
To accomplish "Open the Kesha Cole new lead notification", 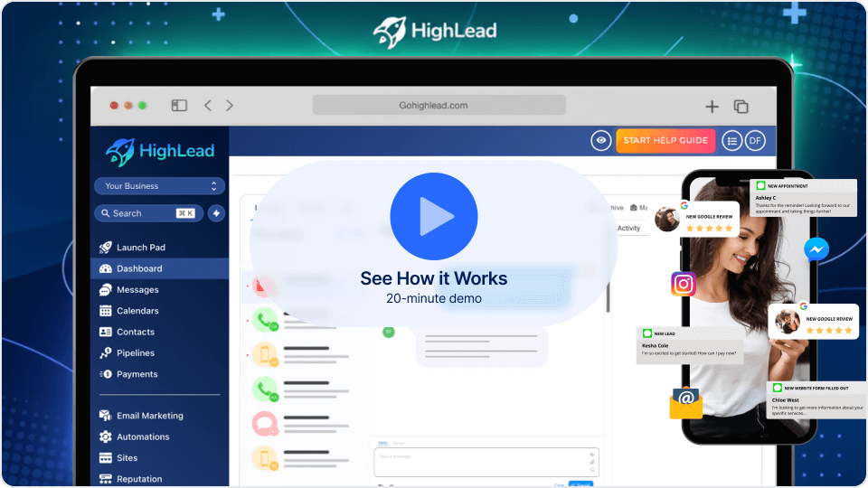I will [x=690, y=345].
